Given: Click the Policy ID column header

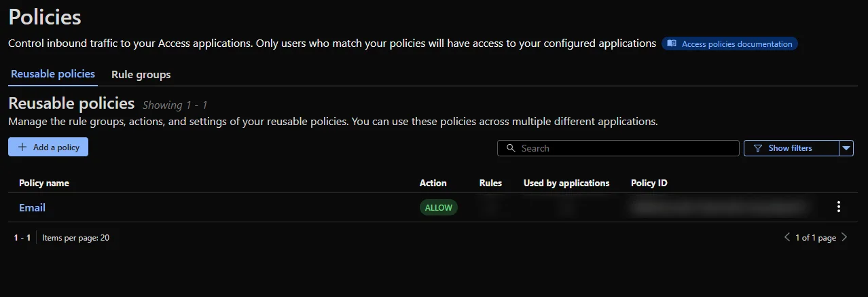Looking at the screenshot, I should point(649,183).
